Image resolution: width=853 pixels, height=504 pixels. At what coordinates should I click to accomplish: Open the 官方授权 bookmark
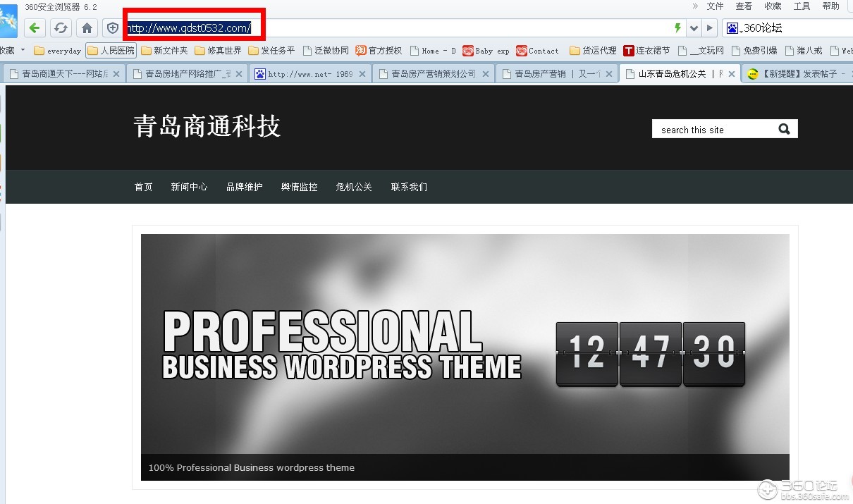pos(379,51)
